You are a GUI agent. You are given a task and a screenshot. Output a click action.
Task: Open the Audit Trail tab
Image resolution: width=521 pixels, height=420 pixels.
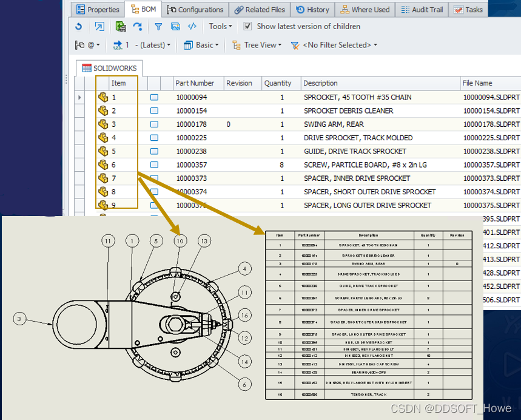422,10
